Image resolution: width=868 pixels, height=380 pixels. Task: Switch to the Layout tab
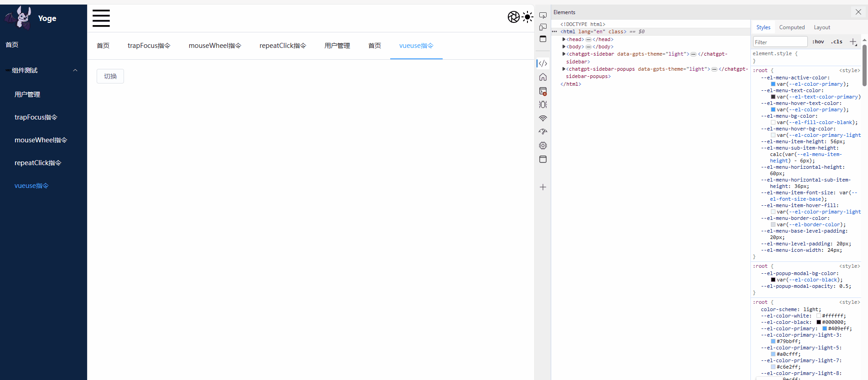coord(822,27)
